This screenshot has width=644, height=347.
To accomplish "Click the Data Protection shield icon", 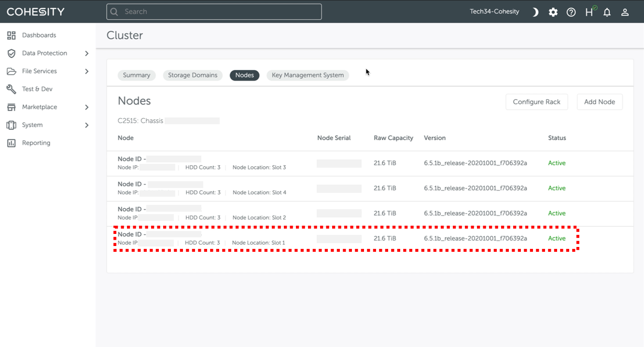I will (x=11, y=53).
